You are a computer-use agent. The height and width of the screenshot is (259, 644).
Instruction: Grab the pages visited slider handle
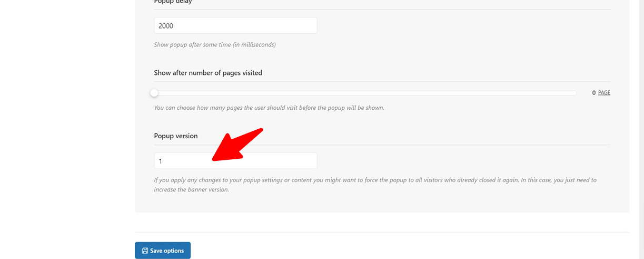pos(154,93)
